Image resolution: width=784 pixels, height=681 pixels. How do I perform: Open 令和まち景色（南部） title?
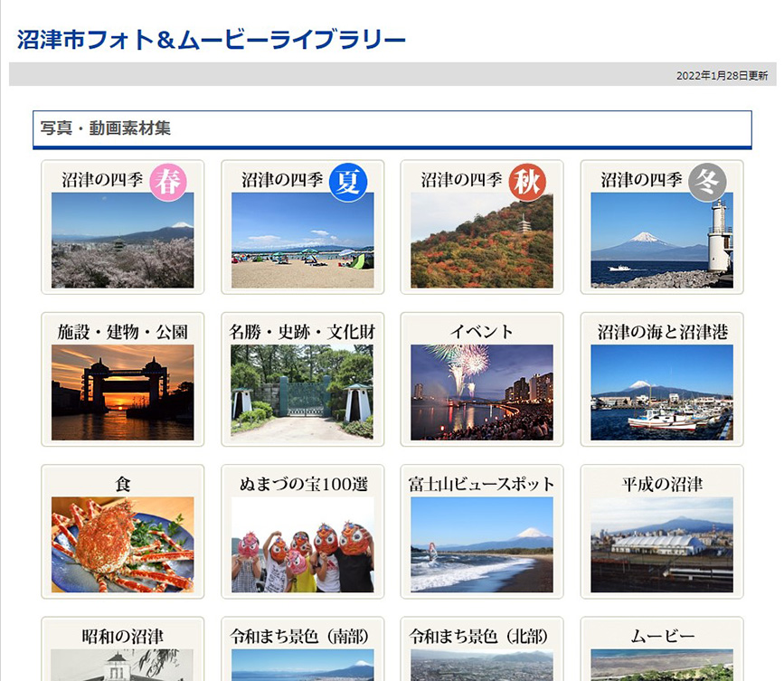pos(300,637)
